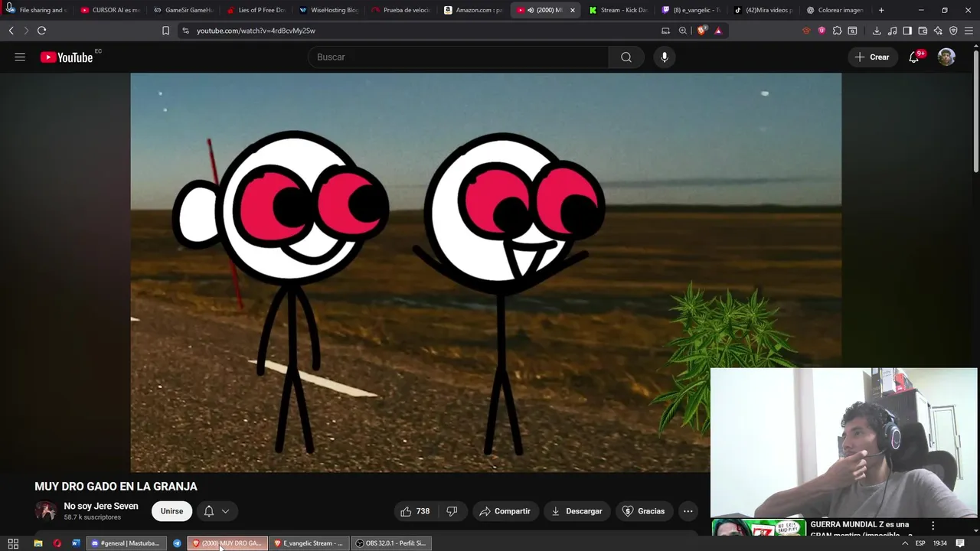Open No soy Jere Seven channel avatar

click(x=46, y=511)
